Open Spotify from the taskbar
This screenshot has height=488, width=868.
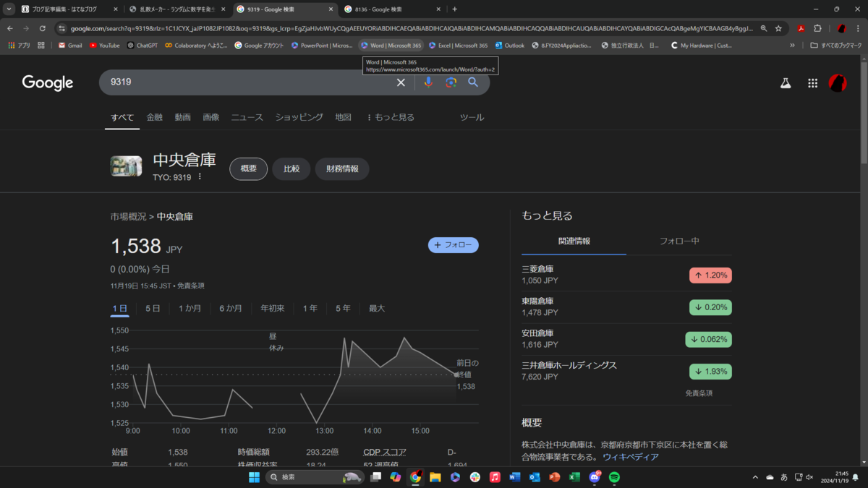(614, 477)
